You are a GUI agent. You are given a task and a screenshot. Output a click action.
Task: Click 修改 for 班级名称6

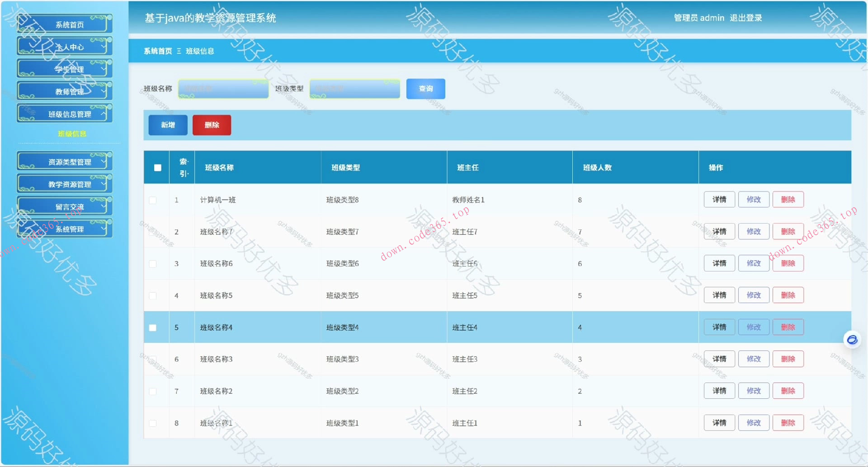coord(754,263)
